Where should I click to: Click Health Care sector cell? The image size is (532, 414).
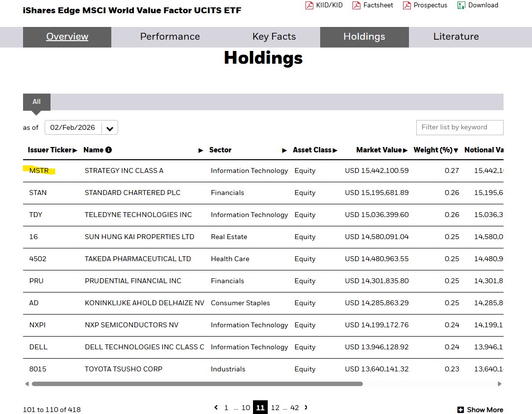(230, 259)
